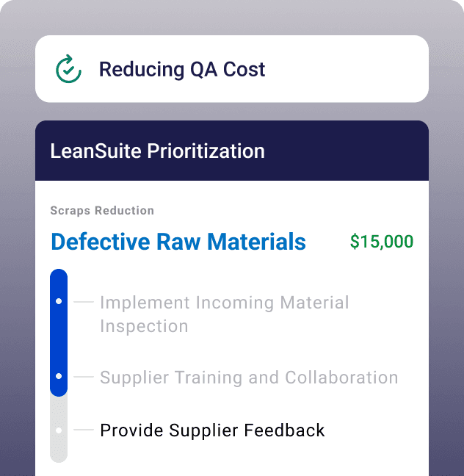Click the circular checkmark arrow icon
Viewport: 464px width, 476px height.
(68, 69)
